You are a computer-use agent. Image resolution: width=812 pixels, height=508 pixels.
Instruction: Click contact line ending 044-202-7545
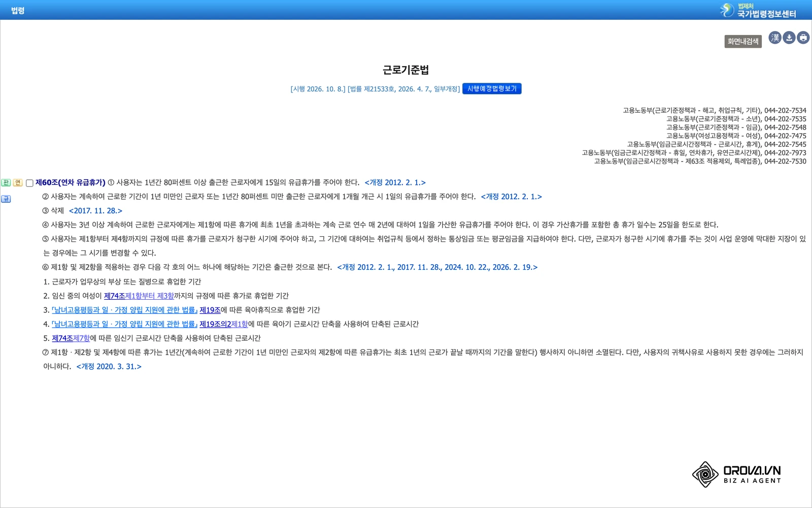click(x=717, y=144)
